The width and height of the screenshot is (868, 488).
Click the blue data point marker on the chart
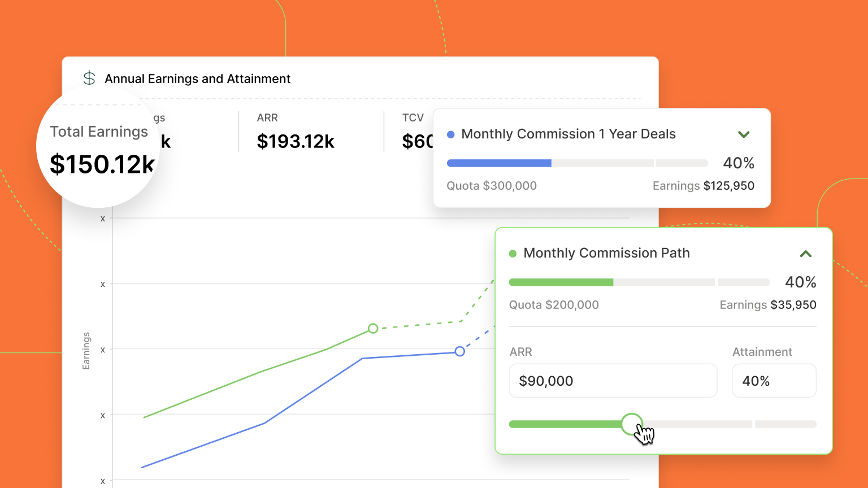point(459,351)
